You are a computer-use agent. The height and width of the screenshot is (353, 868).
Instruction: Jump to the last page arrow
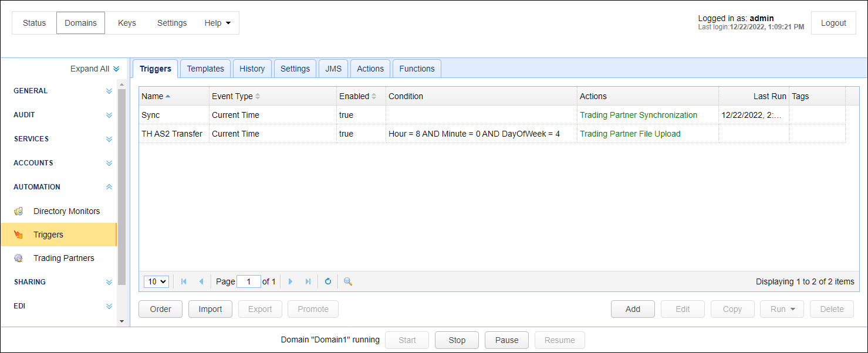pos(308,281)
